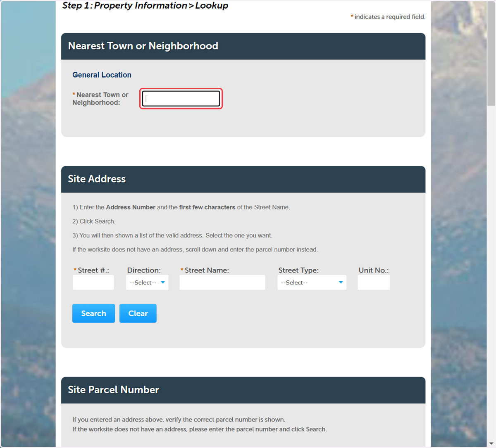Click the 'Nearest Town or Neighborhood:' field label
496x448 pixels.
[x=100, y=99]
